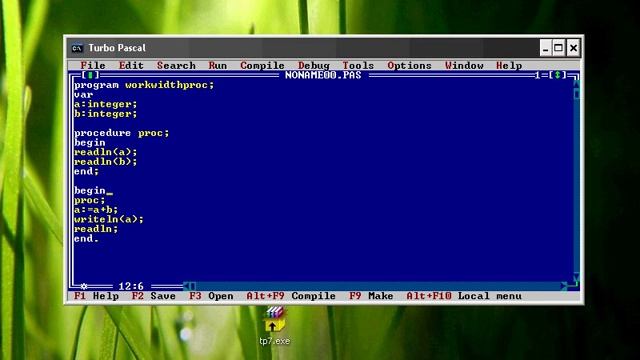The height and width of the screenshot is (360, 640).
Task: Click the vertical scrollbar up arrow
Action: [576, 84]
